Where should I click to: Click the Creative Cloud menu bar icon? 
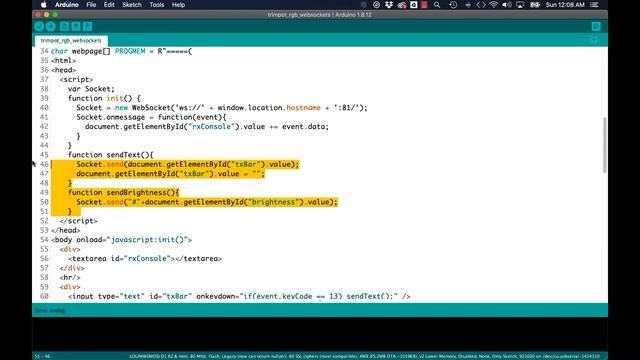pyautogui.click(x=402, y=5)
